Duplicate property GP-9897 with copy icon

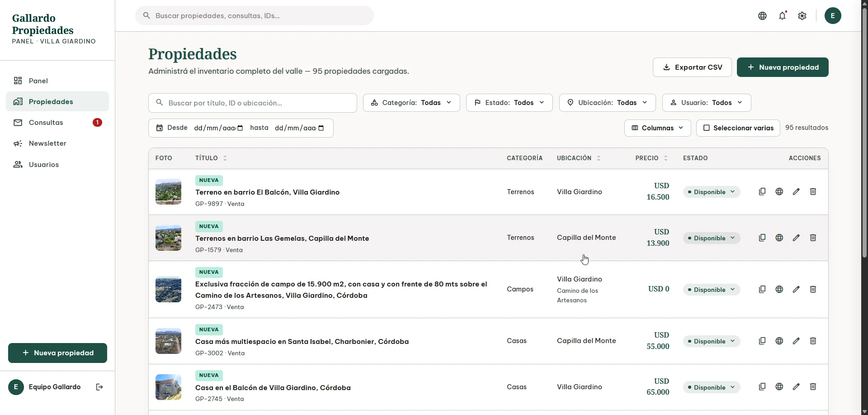(x=762, y=191)
